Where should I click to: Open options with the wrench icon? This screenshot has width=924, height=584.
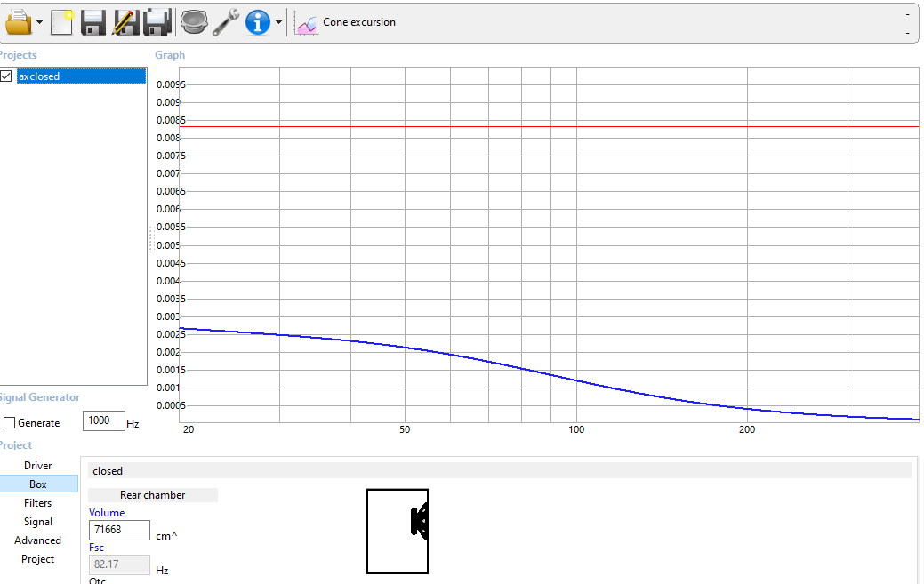[226, 22]
